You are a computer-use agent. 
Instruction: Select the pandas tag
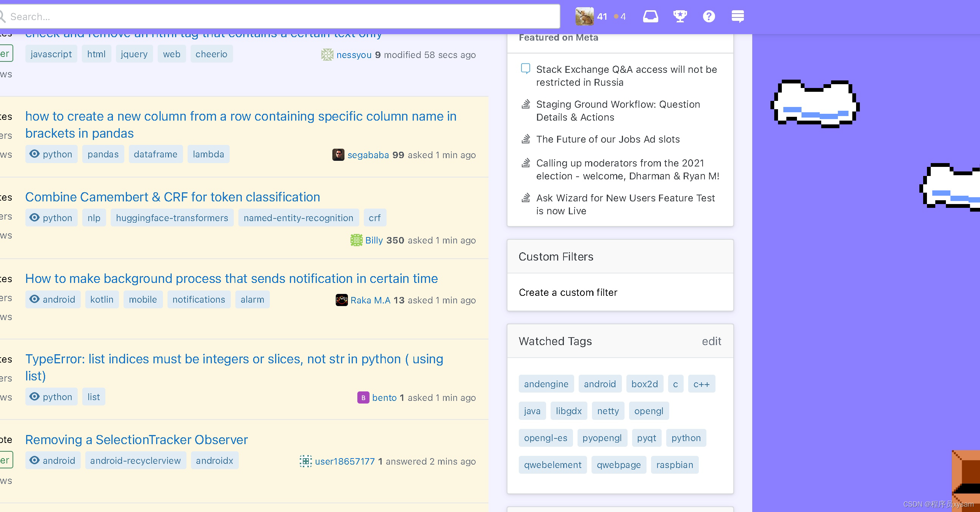pos(103,154)
